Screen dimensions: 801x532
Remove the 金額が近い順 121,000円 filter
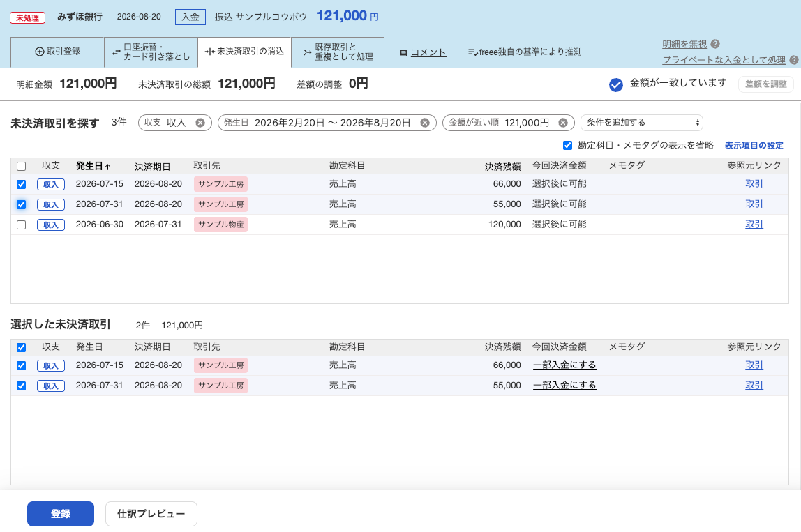pyautogui.click(x=563, y=123)
